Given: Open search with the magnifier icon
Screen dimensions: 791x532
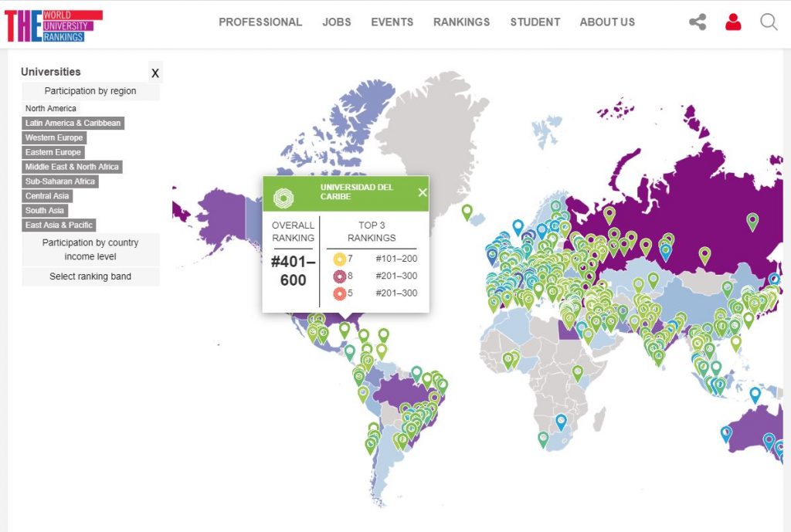Looking at the screenshot, I should click(769, 22).
